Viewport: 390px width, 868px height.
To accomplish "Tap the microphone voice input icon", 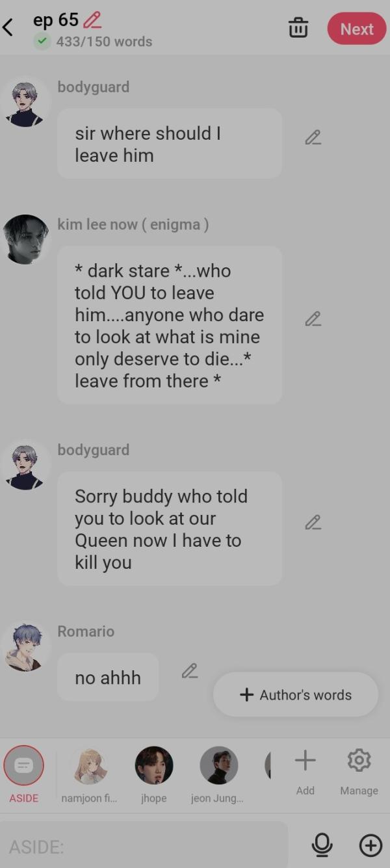I will (x=322, y=845).
